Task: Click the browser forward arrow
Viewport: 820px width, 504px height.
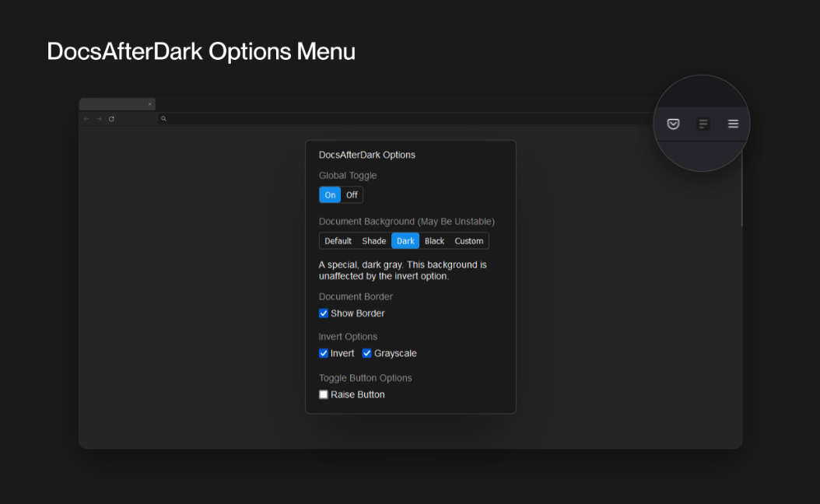Action: click(99, 119)
